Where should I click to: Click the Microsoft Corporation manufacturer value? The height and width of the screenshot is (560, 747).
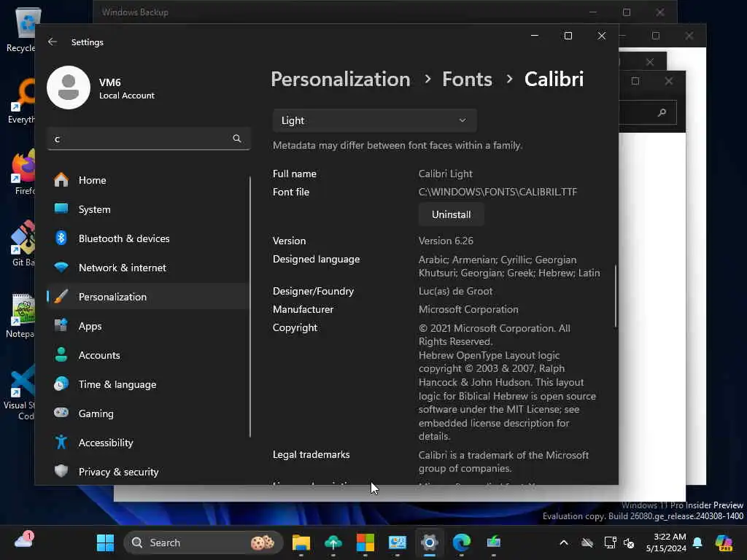(x=468, y=309)
